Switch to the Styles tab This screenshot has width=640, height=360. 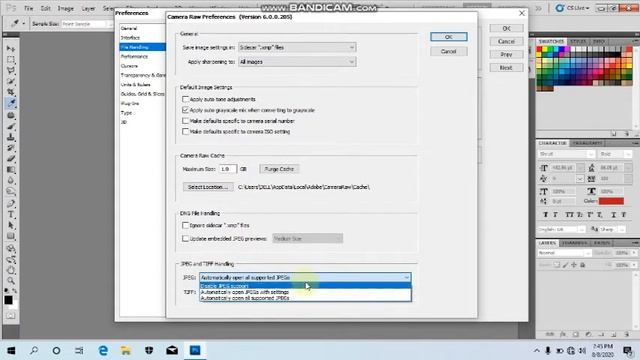(x=578, y=42)
